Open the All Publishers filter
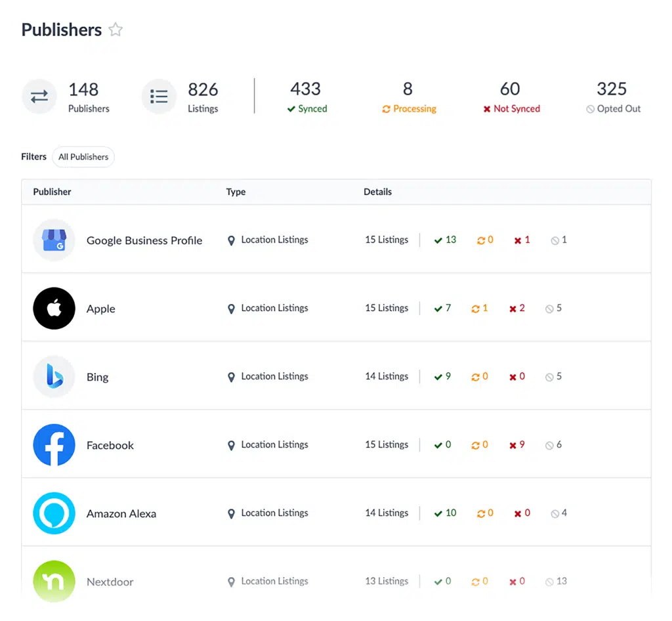The image size is (672, 621). [83, 157]
